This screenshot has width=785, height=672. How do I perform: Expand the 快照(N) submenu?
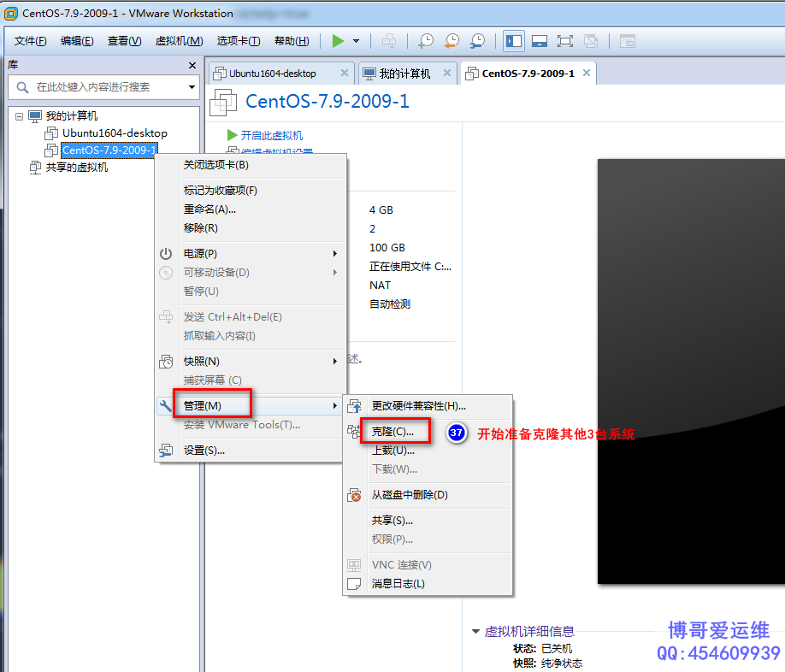251,362
